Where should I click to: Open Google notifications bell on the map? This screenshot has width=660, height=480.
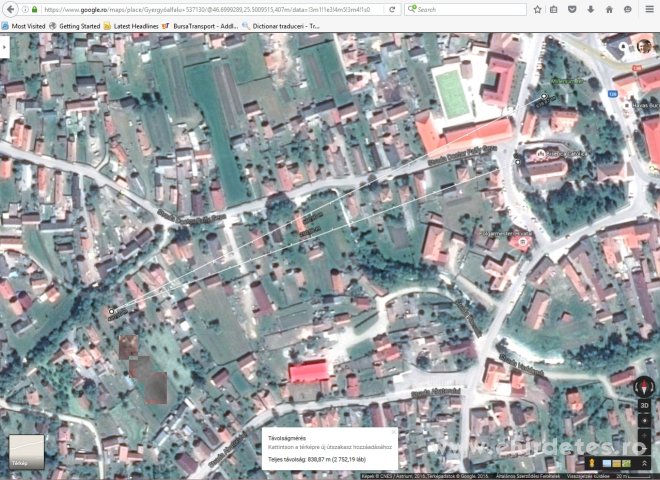pos(623,46)
